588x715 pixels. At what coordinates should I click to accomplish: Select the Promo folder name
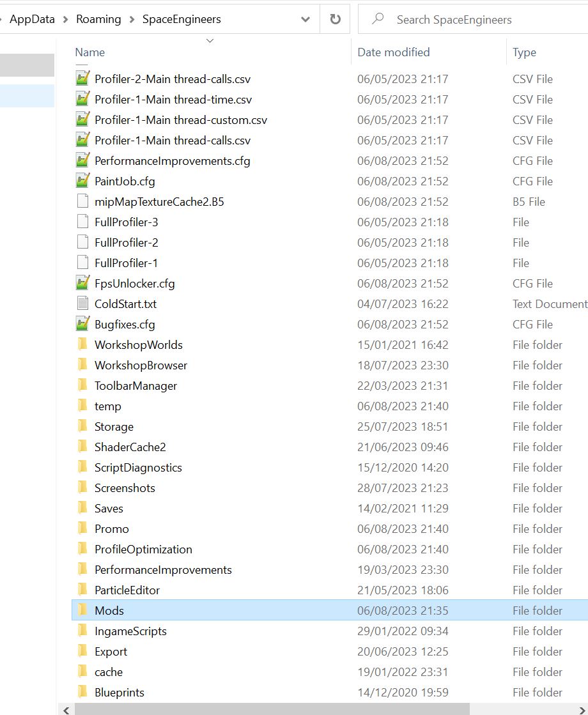tap(112, 528)
